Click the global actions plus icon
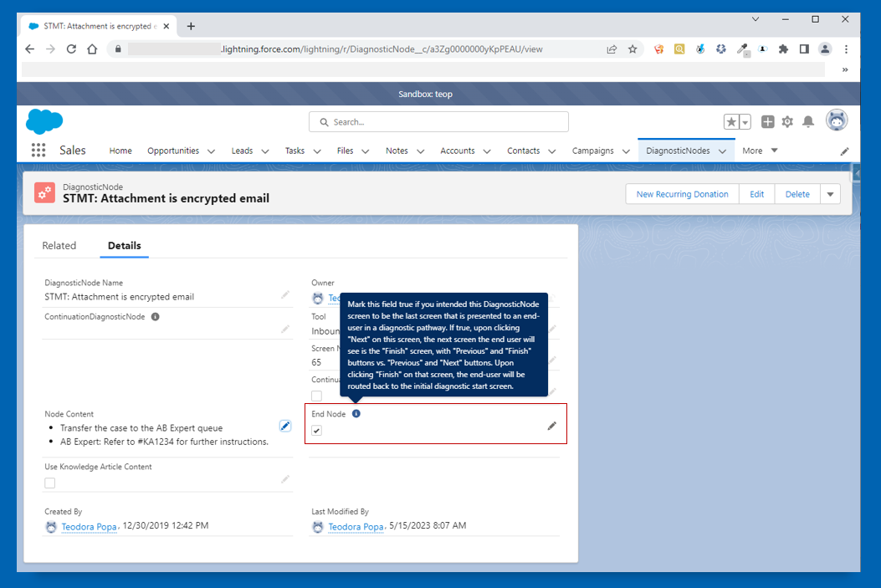The height and width of the screenshot is (588, 881). 767,121
